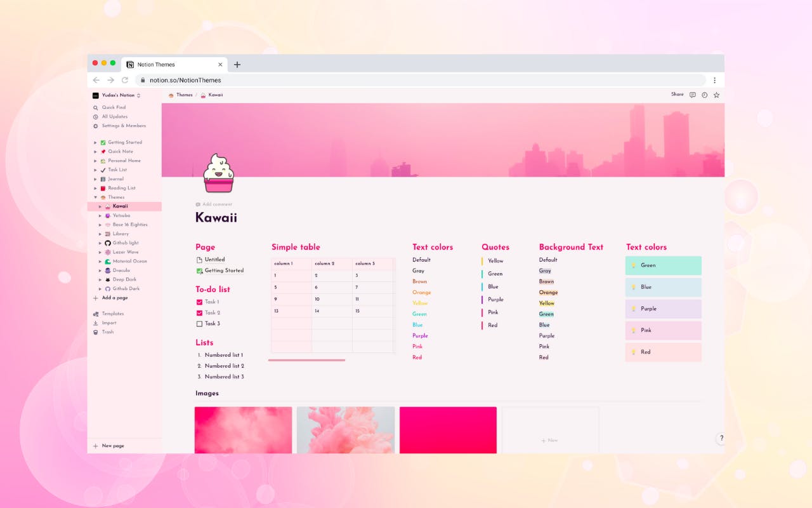Click the Share button
This screenshot has width=812, height=508.
[678, 94]
